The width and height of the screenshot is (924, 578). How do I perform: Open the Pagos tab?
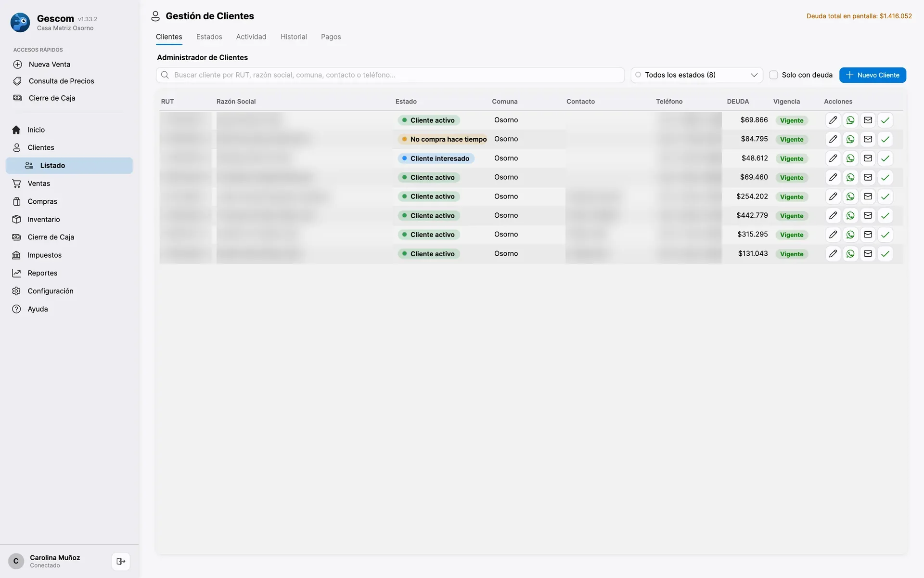(331, 37)
